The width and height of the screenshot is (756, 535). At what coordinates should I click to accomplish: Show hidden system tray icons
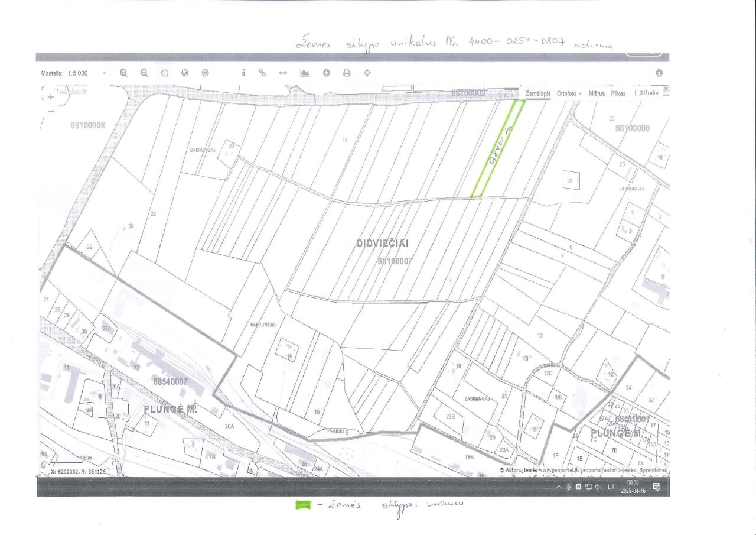(x=559, y=487)
